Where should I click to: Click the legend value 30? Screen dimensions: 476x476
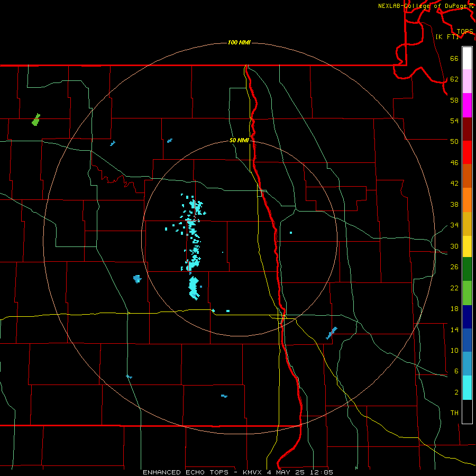[x=454, y=246]
